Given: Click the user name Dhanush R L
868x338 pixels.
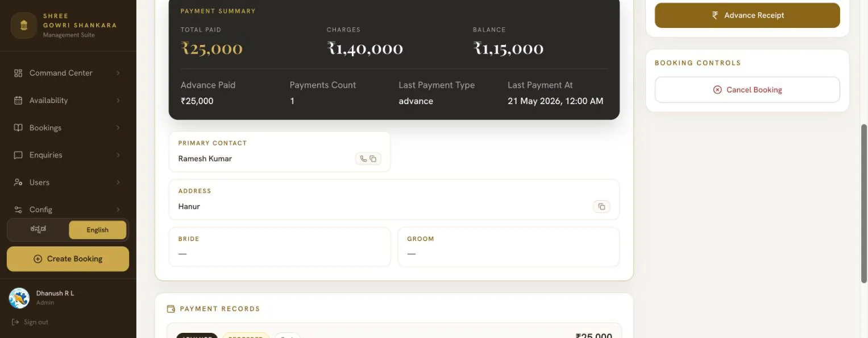Looking at the screenshot, I should coord(55,294).
